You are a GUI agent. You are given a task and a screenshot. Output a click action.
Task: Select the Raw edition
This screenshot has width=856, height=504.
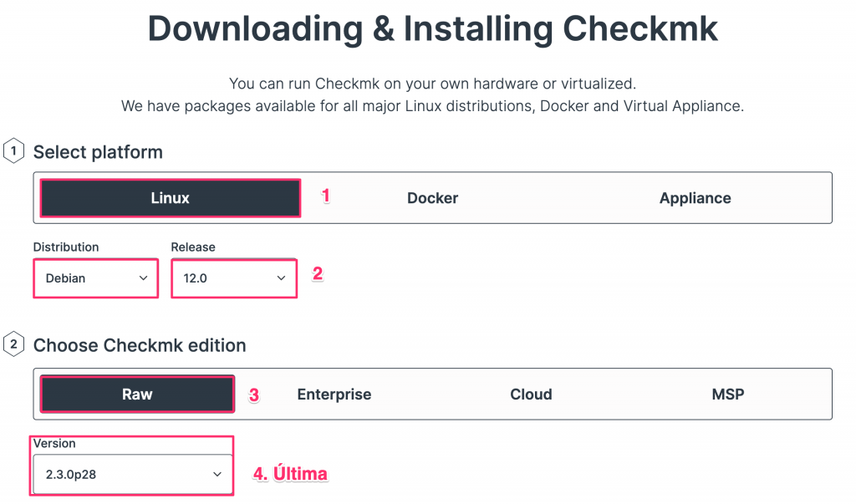point(137,395)
